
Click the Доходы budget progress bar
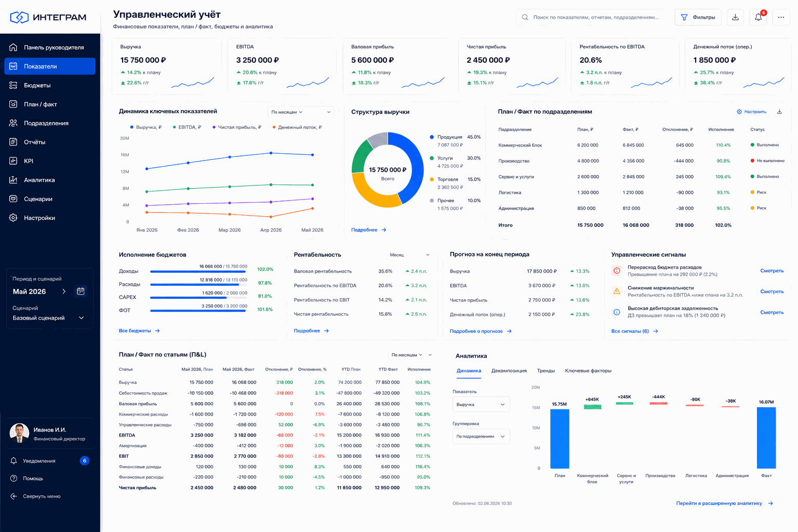(x=198, y=271)
